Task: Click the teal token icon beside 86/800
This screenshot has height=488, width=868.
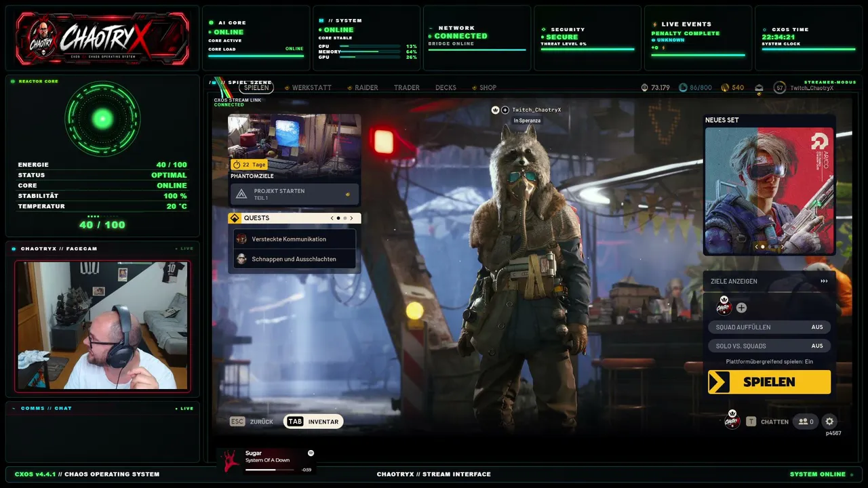Action: [x=683, y=87]
